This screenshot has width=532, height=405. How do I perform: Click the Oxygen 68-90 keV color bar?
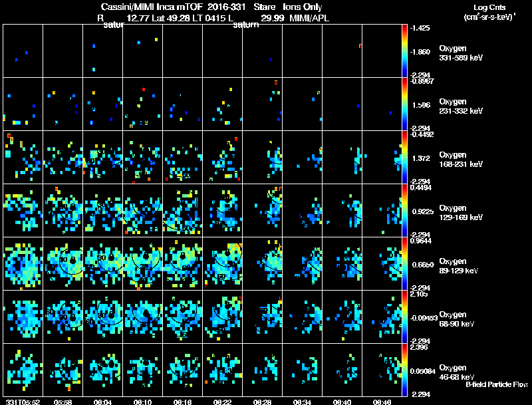point(404,317)
